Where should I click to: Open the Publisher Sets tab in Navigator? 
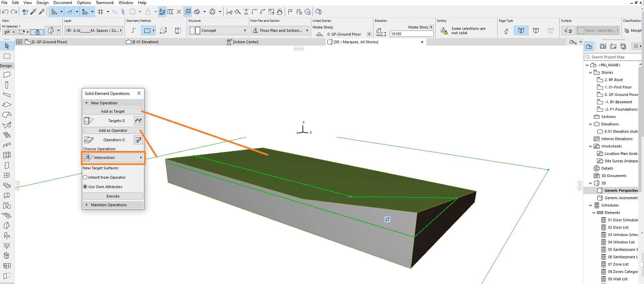point(623,46)
